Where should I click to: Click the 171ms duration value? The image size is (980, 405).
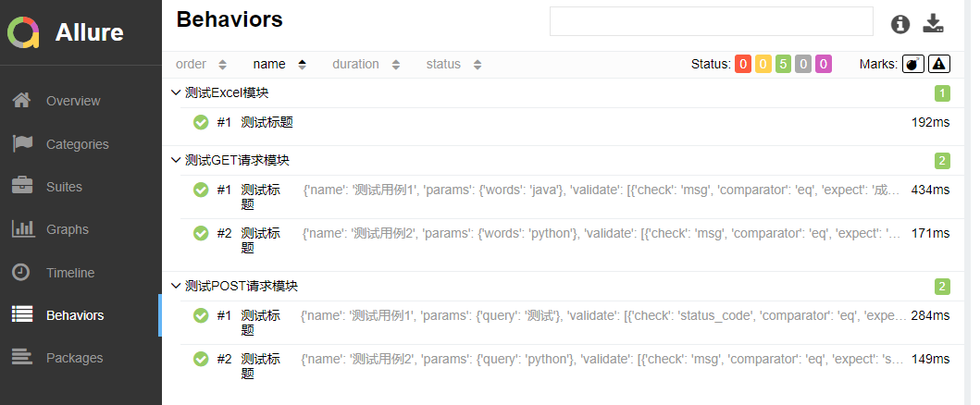[x=931, y=233]
